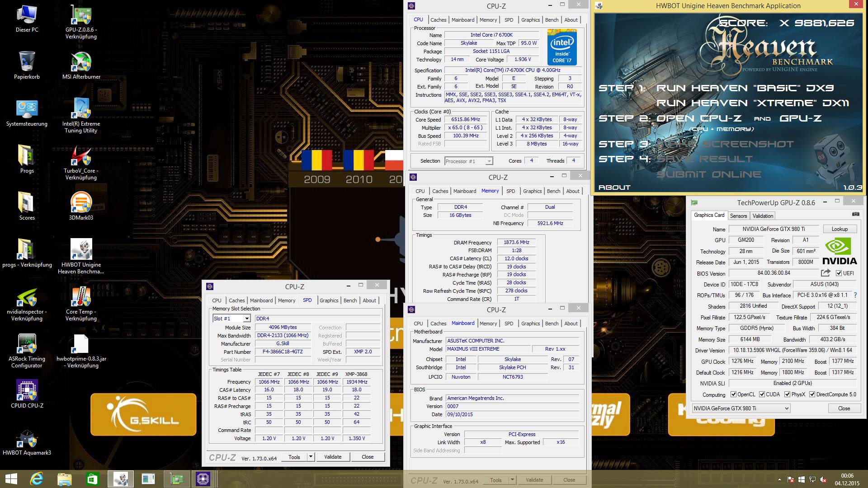
Task: Click Validate button in CPU-Z SPD window
Action: pos(331,456)
